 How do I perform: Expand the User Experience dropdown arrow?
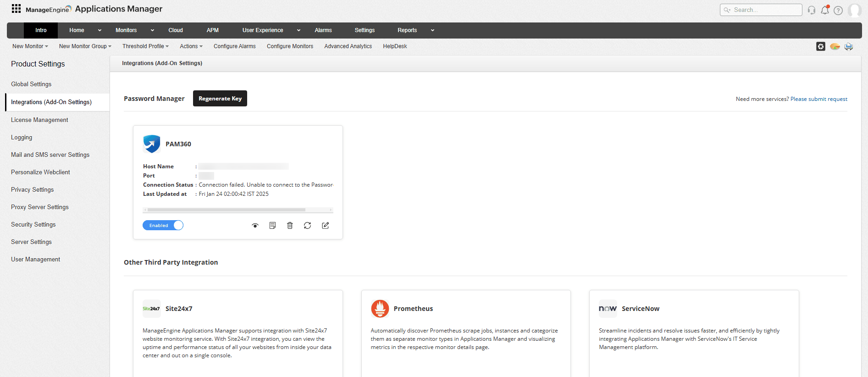pyautogui.click(x=299, y=30)
